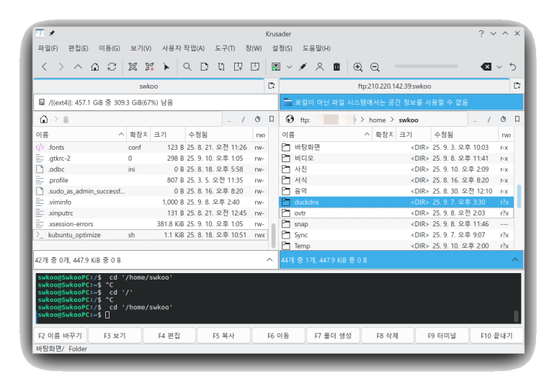
Task: Click the terminal panel scrollbar
Action: pos(516,316)
